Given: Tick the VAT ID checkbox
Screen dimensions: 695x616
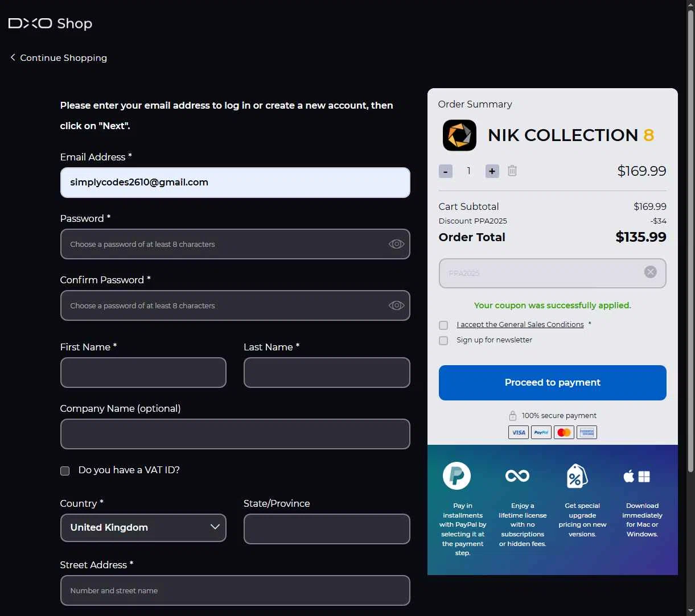Looking at the screenshot, I should [x=65, y=470].
